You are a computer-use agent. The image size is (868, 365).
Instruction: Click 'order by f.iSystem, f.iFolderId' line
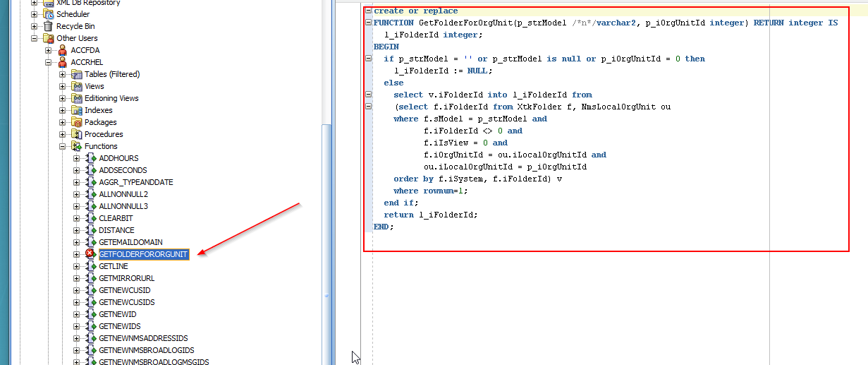[x=478, y=179]
